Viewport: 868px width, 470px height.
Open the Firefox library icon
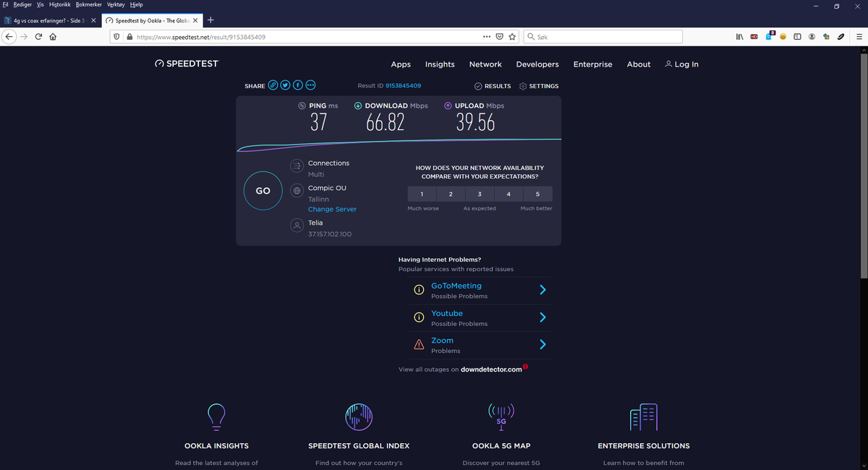[x=740, y=36]
